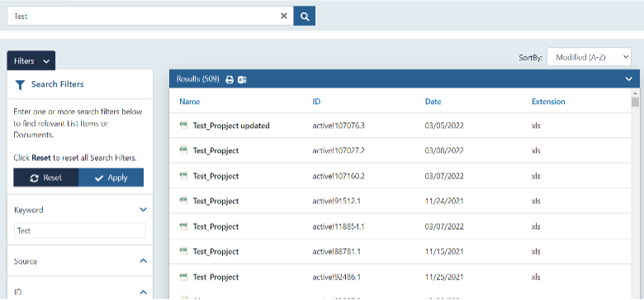Sort by the Date column header
Screen dimensions: 644x300
pos(433,101)
